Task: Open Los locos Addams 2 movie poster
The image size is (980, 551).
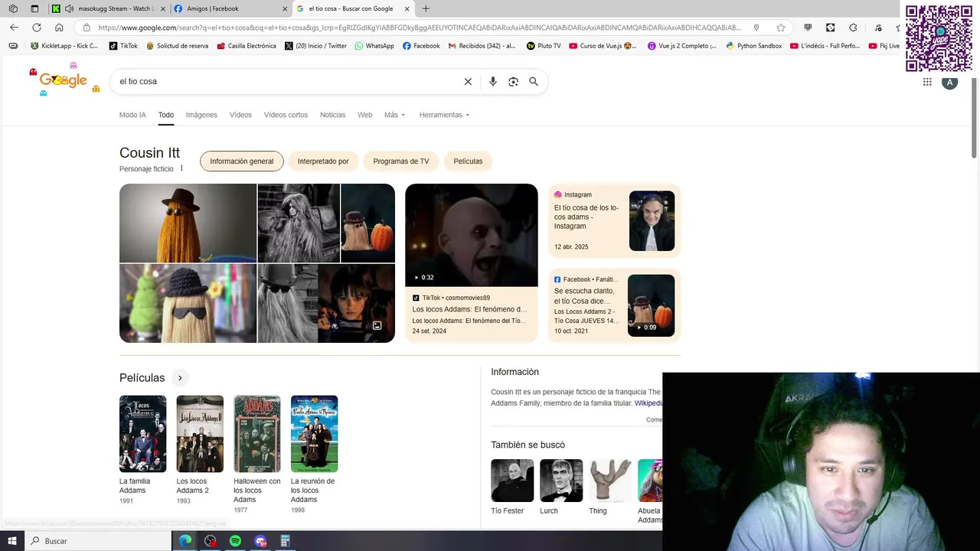Action: 200,434
